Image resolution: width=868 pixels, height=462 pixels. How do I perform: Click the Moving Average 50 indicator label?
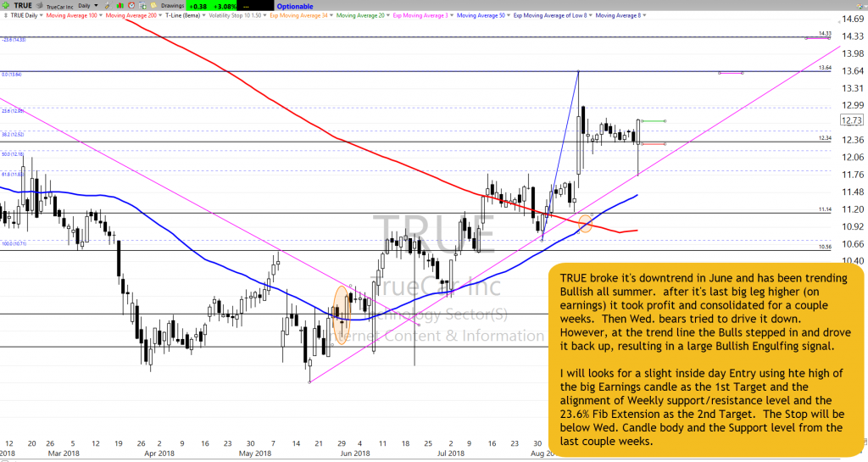481,15
